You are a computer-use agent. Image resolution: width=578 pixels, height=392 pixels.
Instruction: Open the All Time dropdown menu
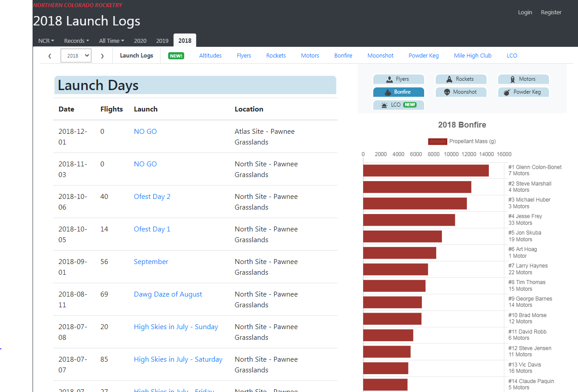click(111, 41)
